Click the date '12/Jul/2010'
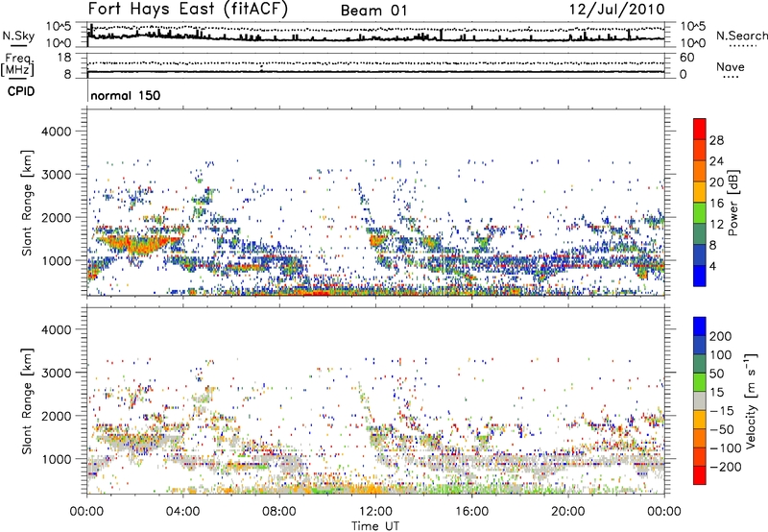 616,10
